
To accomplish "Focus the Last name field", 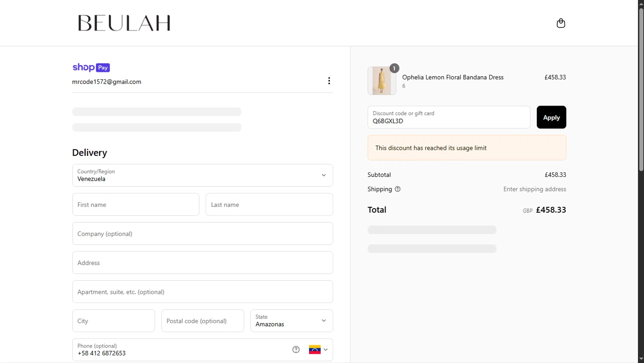I will pyautogui.click(x=269, y=204).
